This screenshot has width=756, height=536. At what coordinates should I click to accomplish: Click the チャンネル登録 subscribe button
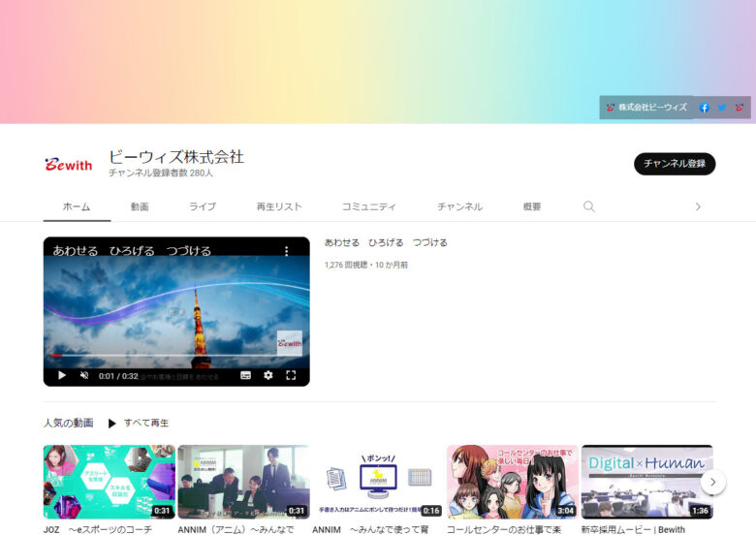[674, 164]
